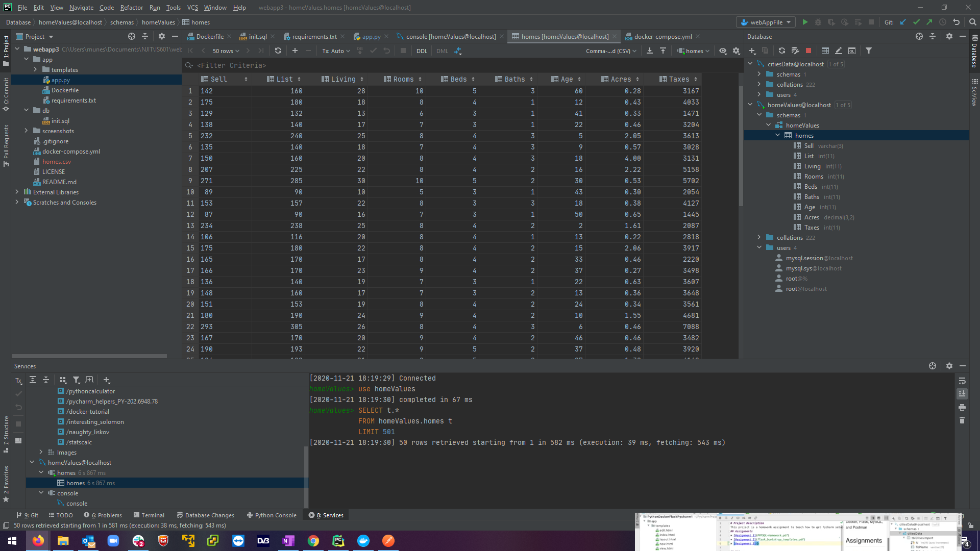Open the query console in Database panel
980x551 pixels.
click(852, 51)
